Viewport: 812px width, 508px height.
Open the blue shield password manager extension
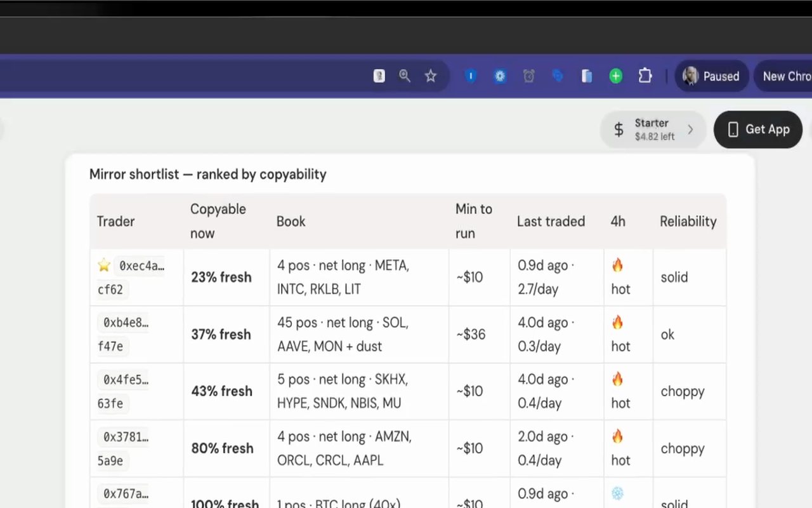tap(471, 76)
